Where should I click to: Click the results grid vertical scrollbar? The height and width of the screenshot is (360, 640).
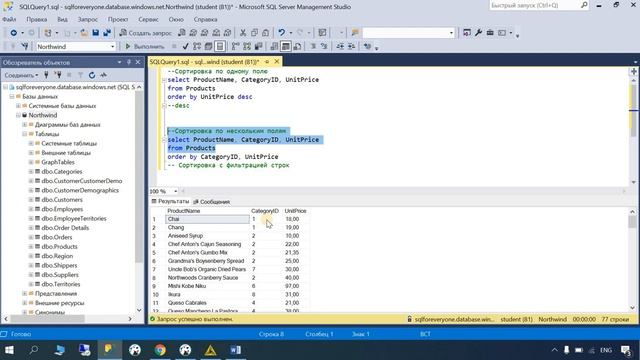tap(632, 260)
